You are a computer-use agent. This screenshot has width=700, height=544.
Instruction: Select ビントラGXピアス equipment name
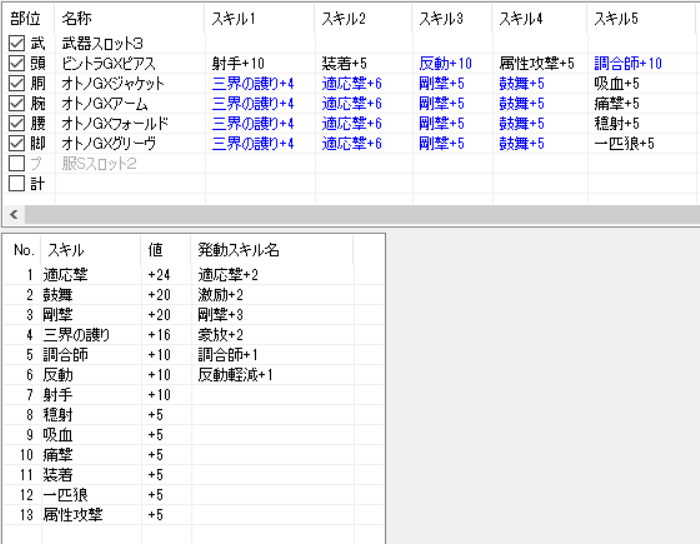(108, 64)
